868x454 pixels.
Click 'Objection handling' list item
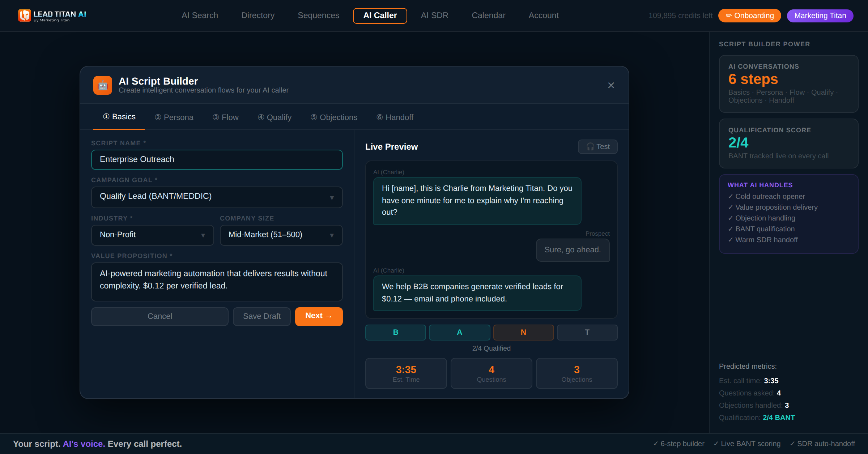click(x=761, y=218)
